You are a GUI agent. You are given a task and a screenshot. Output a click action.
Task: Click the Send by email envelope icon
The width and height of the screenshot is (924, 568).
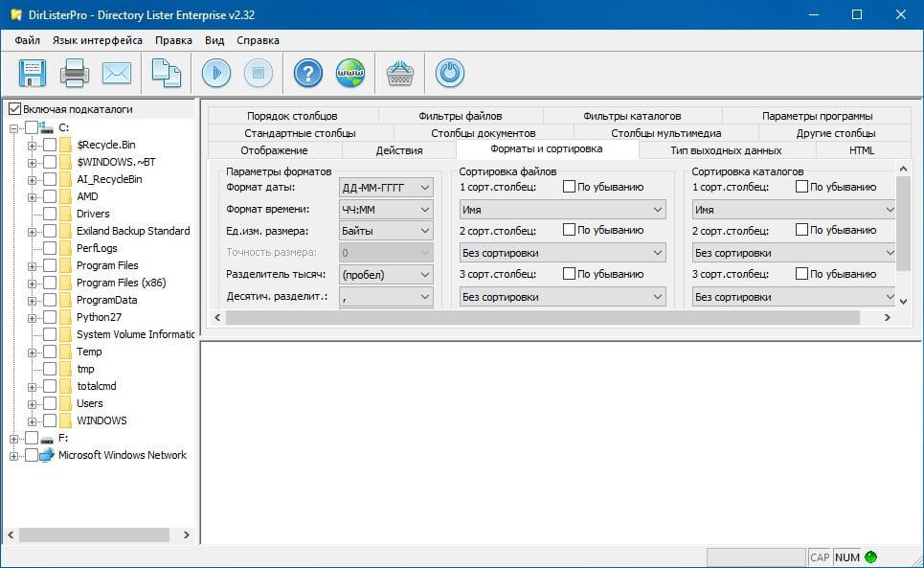tap(117, 73)
